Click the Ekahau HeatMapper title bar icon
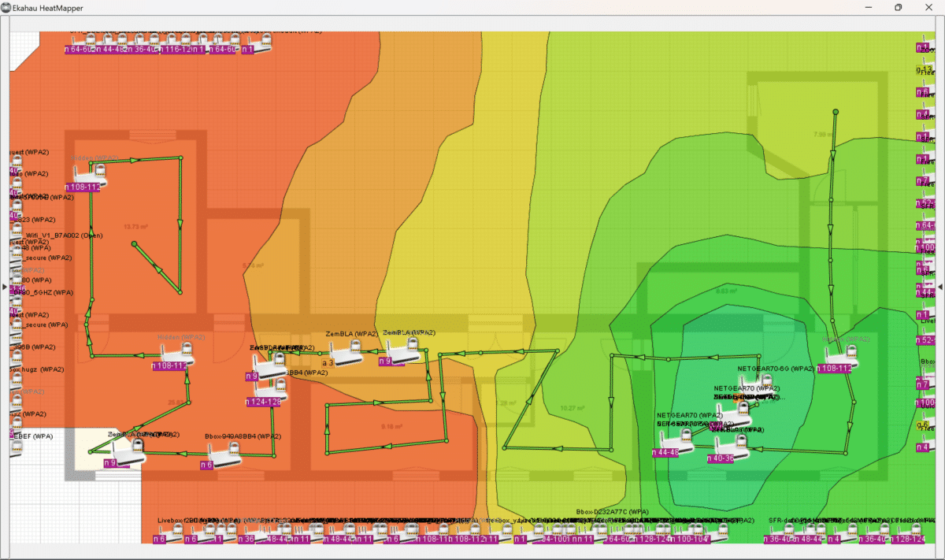This screenshot has height=560, width=945. click(6, 7)
